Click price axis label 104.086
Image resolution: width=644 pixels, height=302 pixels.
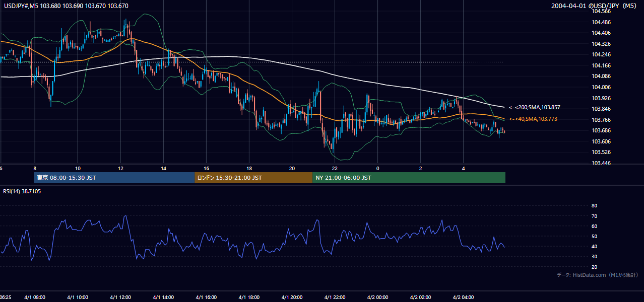(x=601, y=76)
